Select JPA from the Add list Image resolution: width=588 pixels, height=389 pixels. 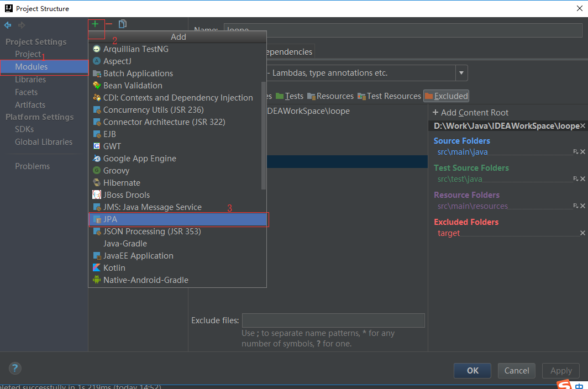click(178, 219)
